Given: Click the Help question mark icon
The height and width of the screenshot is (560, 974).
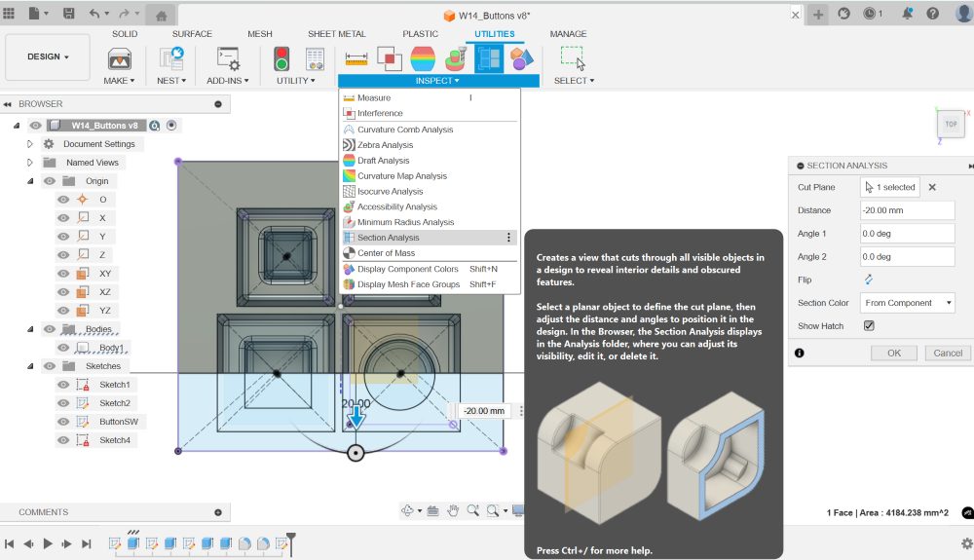Looking at the screenshot, I should click(932, 13).
